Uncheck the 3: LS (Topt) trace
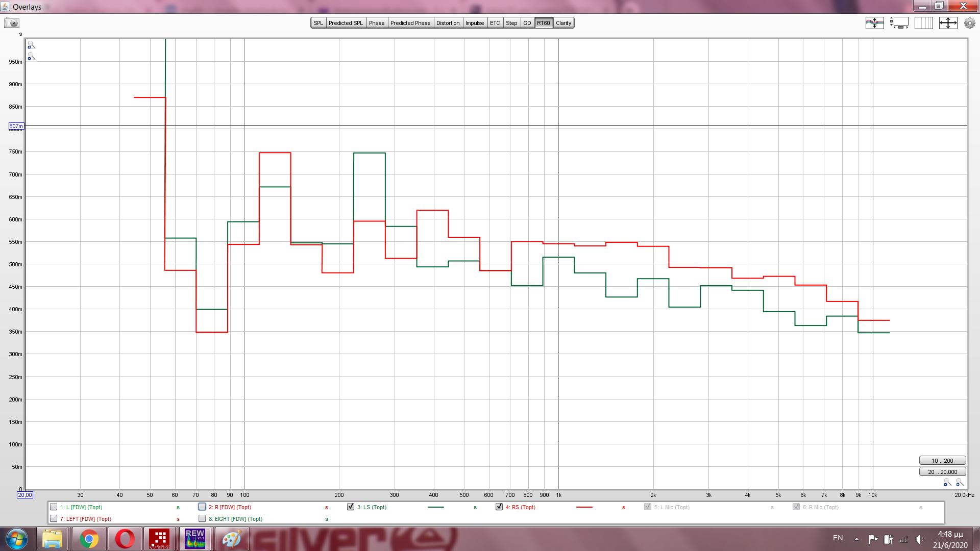The width and height of the screenshot is (980, 551). pos(351,507)
